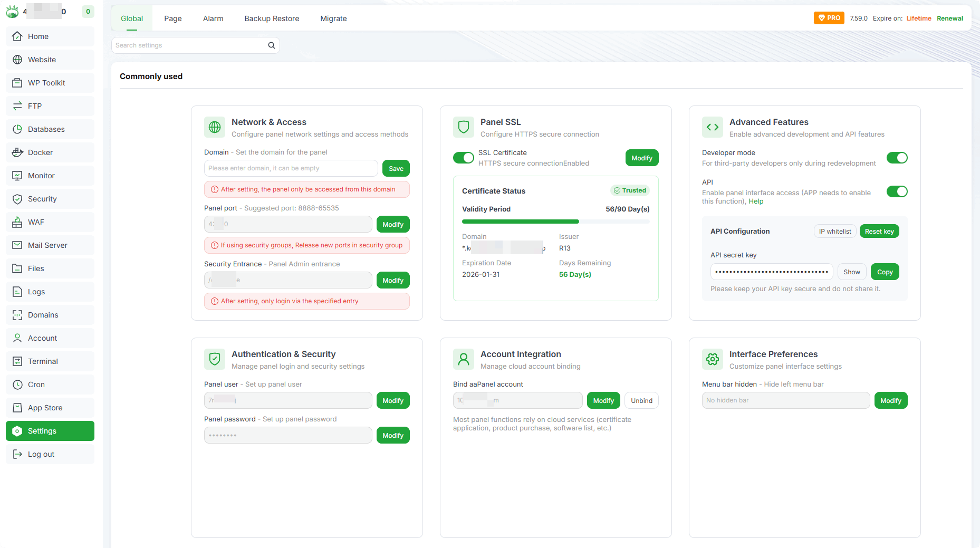This screenshot has height=548, width=980.
Task: Click the API Help link
Action: coord(756,201)
